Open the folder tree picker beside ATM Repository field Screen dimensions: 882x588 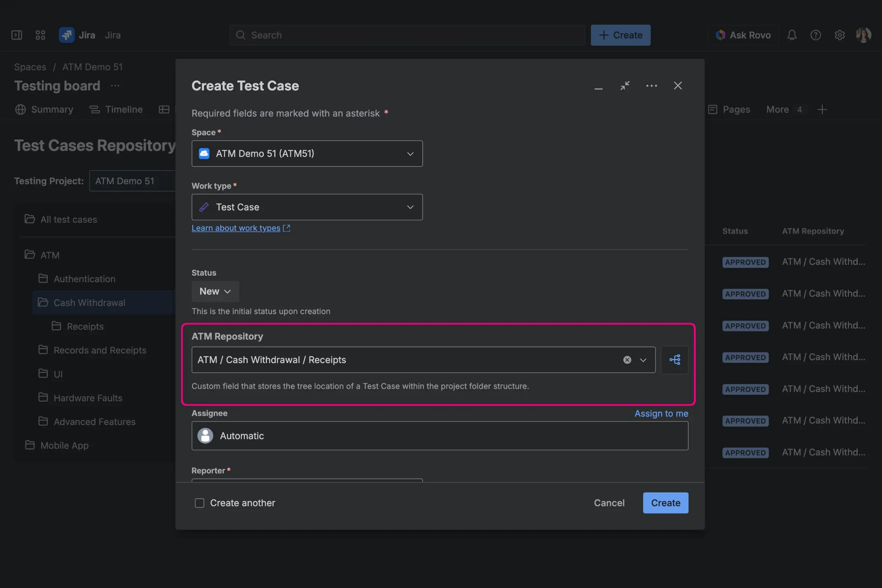point(674,360)
